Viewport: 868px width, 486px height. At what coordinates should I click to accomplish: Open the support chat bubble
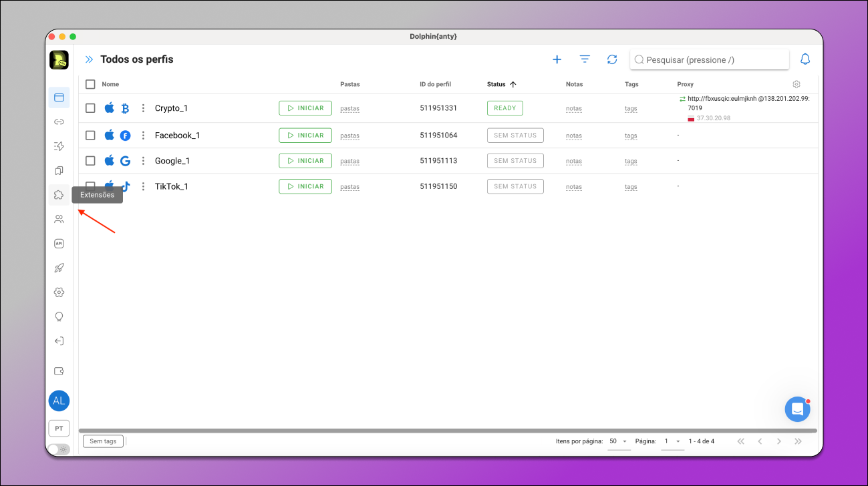tap(797, 409)
